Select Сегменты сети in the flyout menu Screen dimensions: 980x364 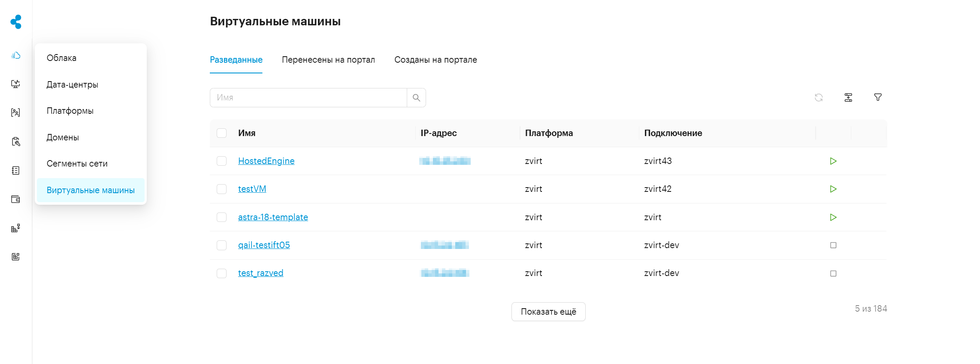pos(91,164)
